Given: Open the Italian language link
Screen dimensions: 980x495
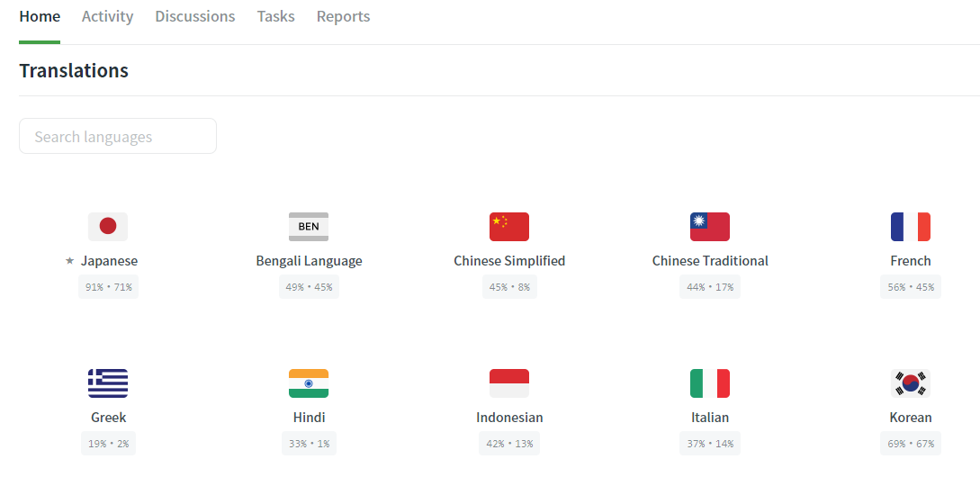Looking at the screenshot, I should 710,417.
